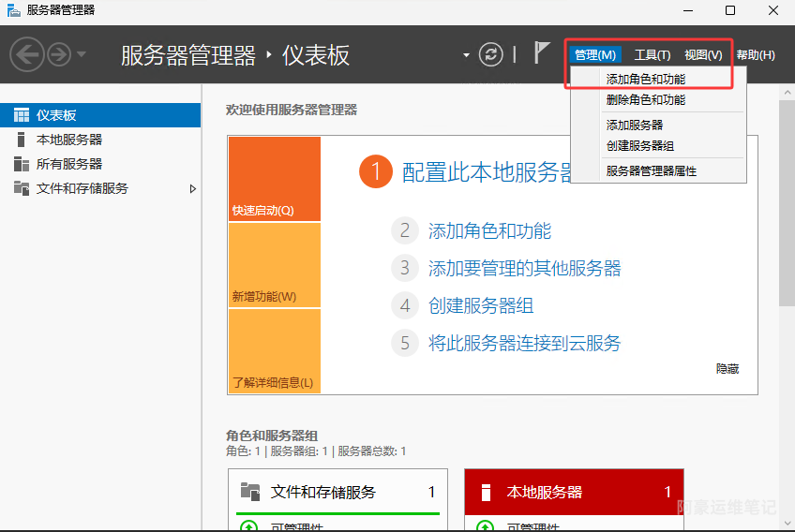Image resolution: width=795 pixels, height=532 pixels.
Task: Click scrollbar down arrow at right
Action: pyautogui.click(x=787, y=524)
